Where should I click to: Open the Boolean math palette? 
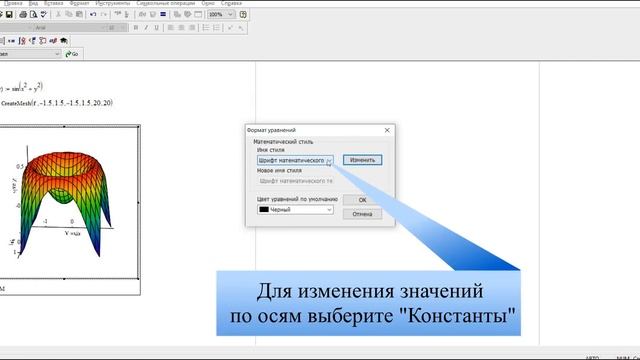pyautogui.click(x=33, y=41)
